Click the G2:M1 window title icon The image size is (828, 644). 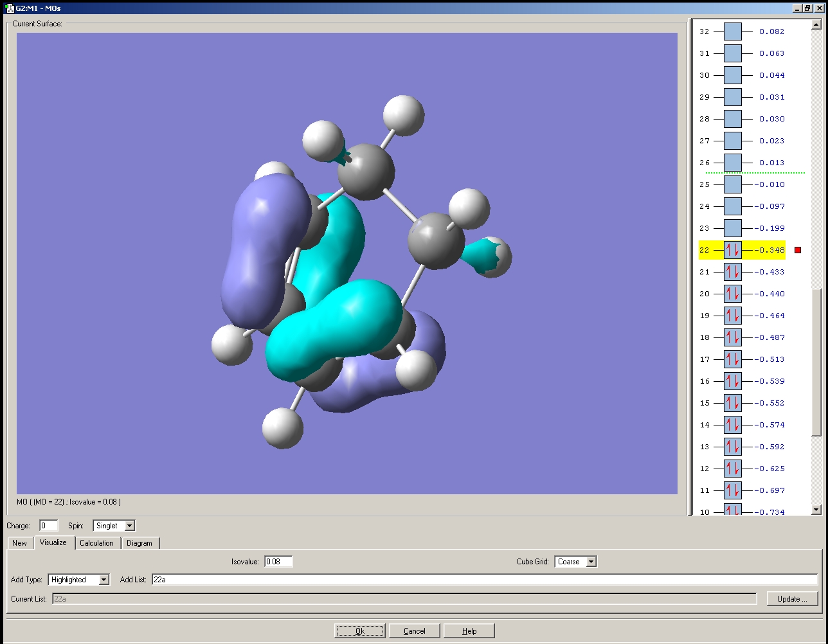pos(9,8)
